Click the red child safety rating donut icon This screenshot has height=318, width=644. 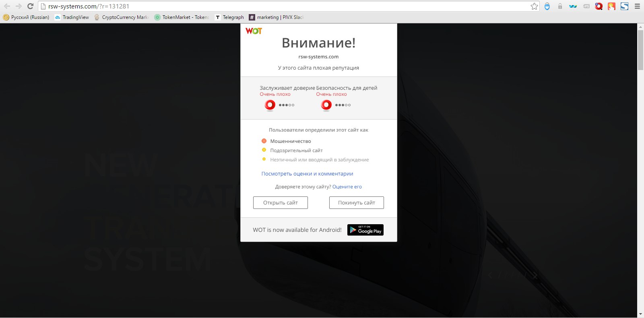pyautogui.click(x=326, y=105)
